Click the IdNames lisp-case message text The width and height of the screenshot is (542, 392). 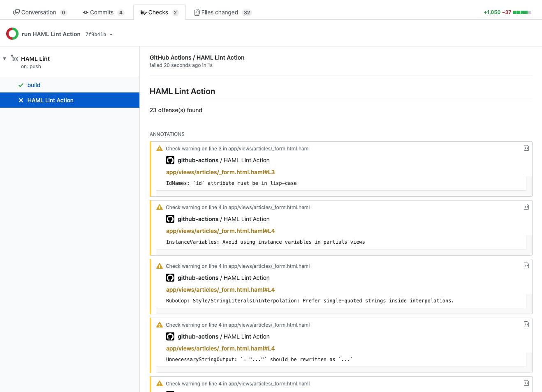coord(231,183)
